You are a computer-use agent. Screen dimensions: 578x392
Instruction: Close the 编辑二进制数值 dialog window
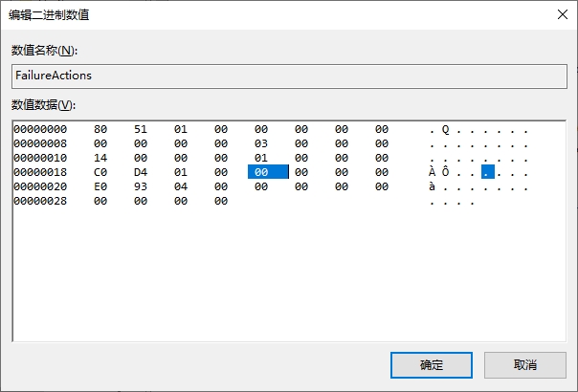click(x=559, y=14)
